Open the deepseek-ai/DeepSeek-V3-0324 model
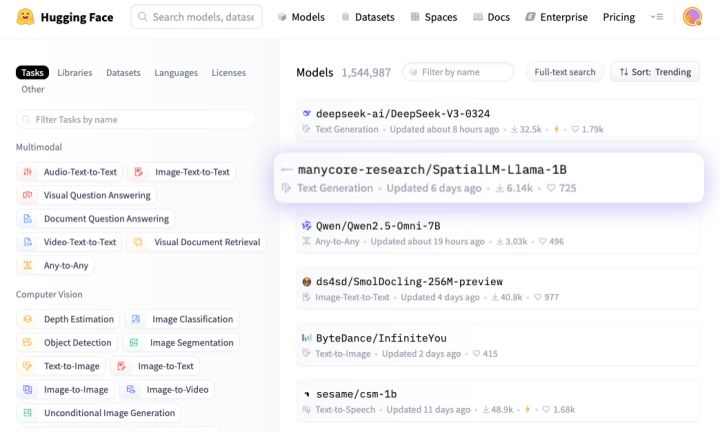720x432 pixels. [498, 120]
